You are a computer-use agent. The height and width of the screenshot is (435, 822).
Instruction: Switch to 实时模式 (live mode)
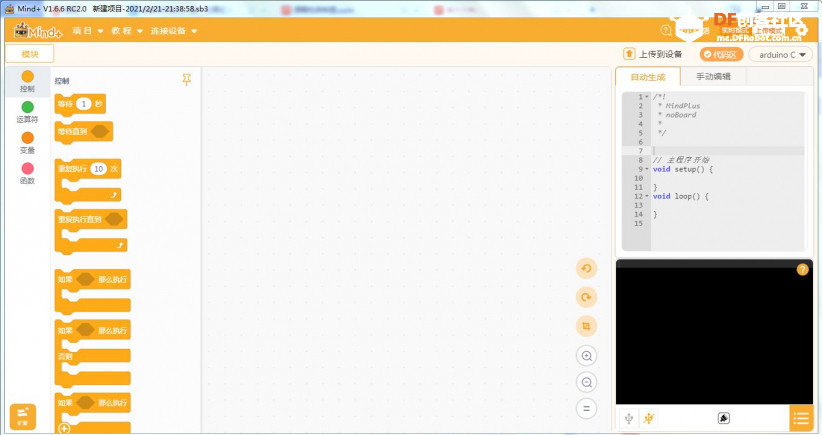coord(735,31)
